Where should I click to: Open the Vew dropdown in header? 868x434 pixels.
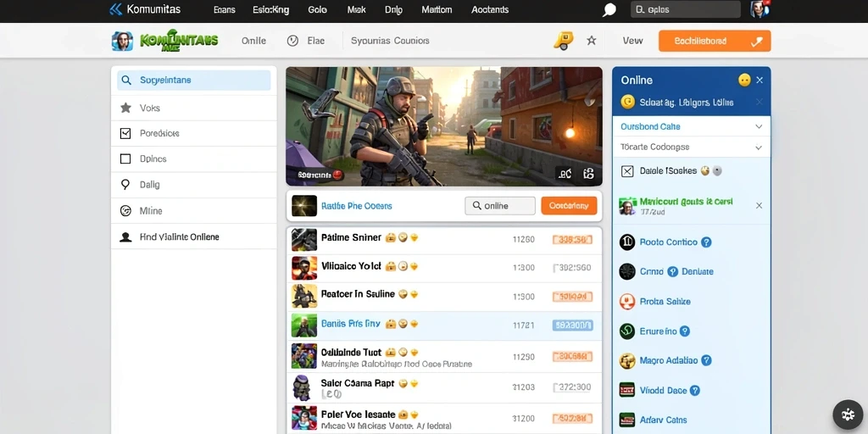pos(632,41)
